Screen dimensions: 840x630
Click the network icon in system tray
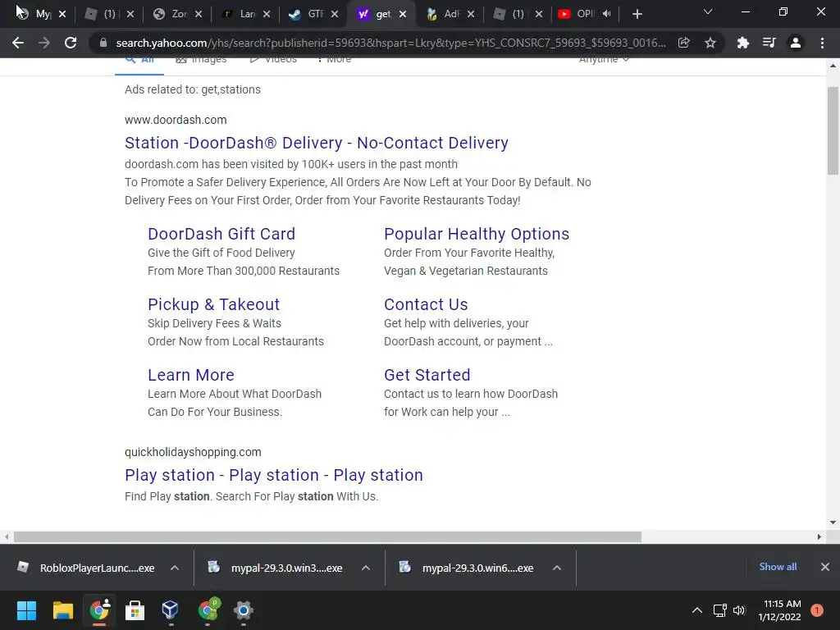[719, 610]
